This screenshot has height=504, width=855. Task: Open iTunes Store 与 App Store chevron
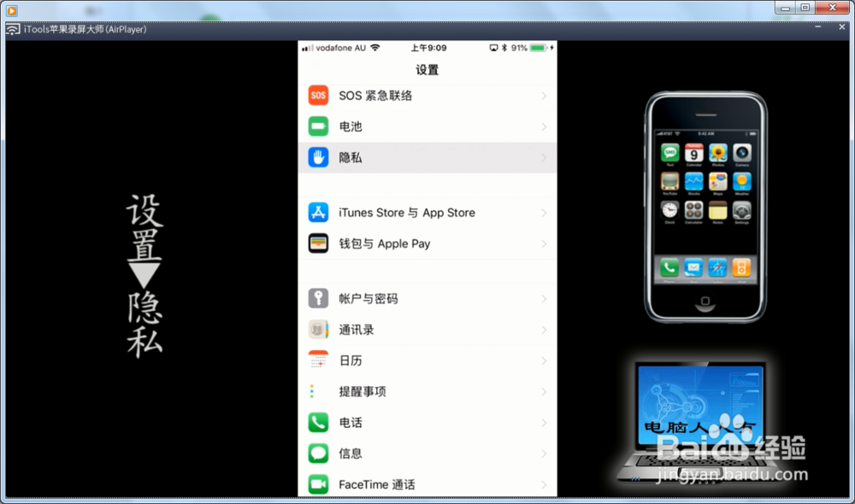[x=544, y=213]
